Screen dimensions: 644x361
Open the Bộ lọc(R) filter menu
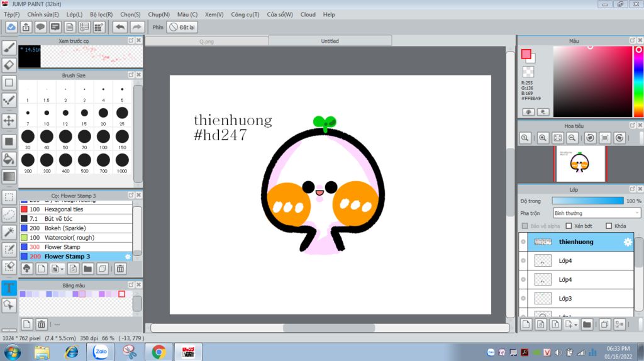101,14
